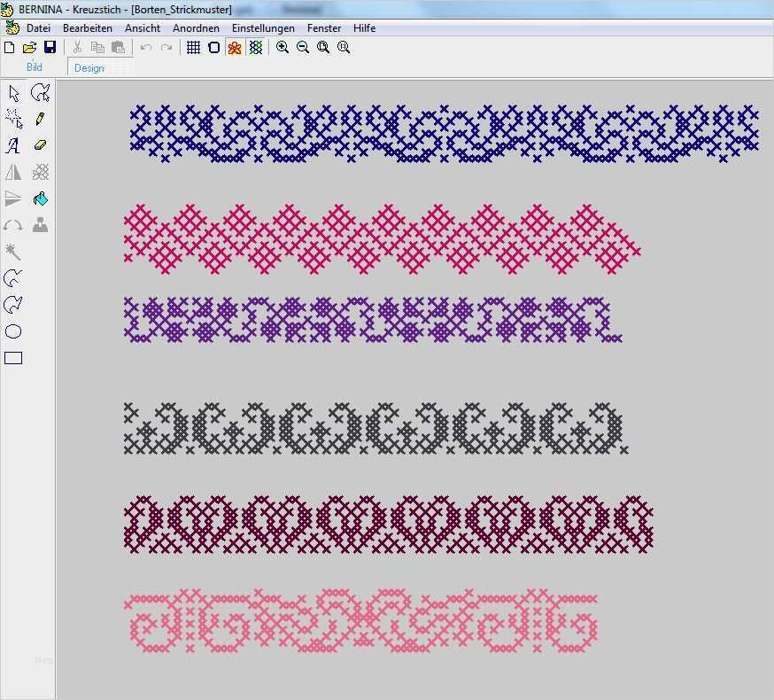
Task: Open the Datei menu
Action: tap(38, 27)
